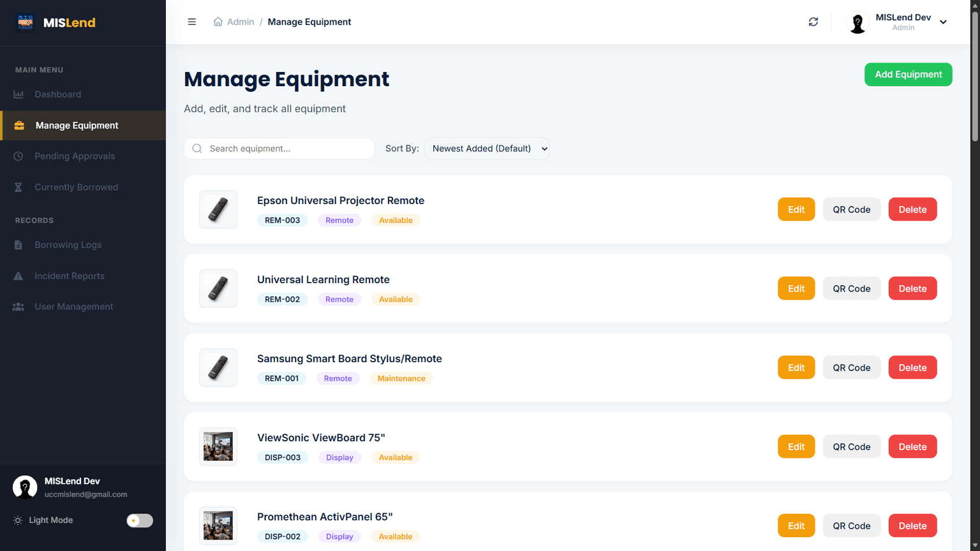Open User Management page

coord(83,307)
